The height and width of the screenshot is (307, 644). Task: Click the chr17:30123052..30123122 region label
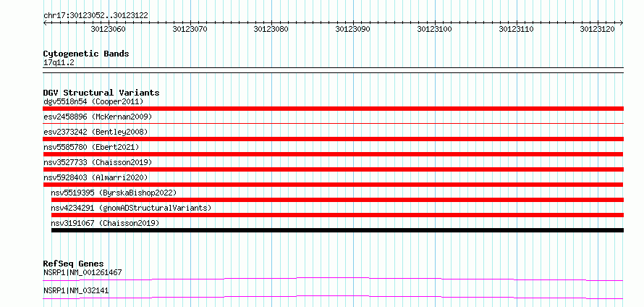[96, 16]
